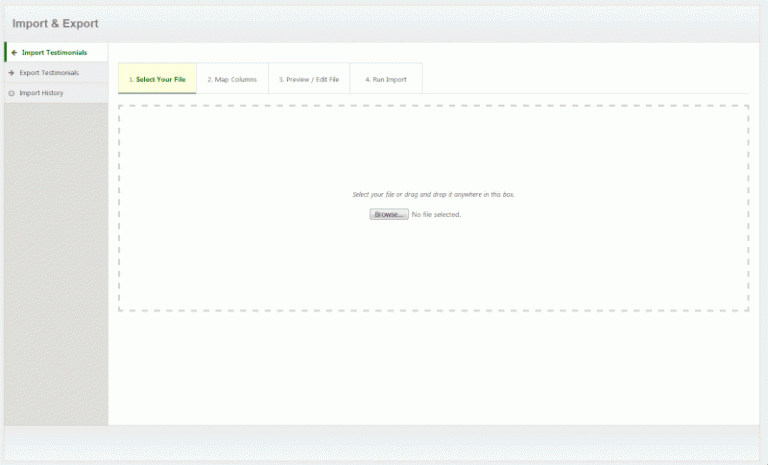This screenshot has width=768, height=465.
Task: Click the blank white area below the drop box
Action: (433, 365)
